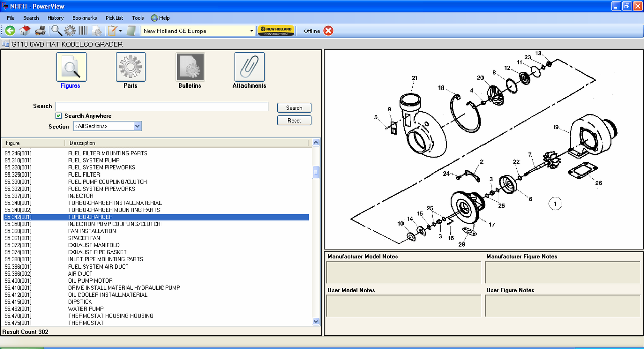Select row DRIVE INSTALL.MATERIAL HYDRAULIC PUMP
This screenshot has width=644, height=349.
[x=156, y=288]
